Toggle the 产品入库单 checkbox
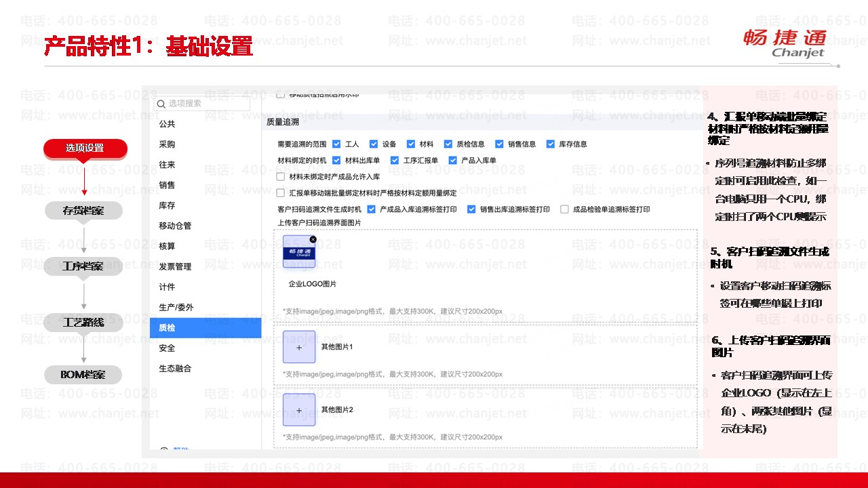Viewport: 868px width, 488px height. pyautogui.click(x=453, y=161)
